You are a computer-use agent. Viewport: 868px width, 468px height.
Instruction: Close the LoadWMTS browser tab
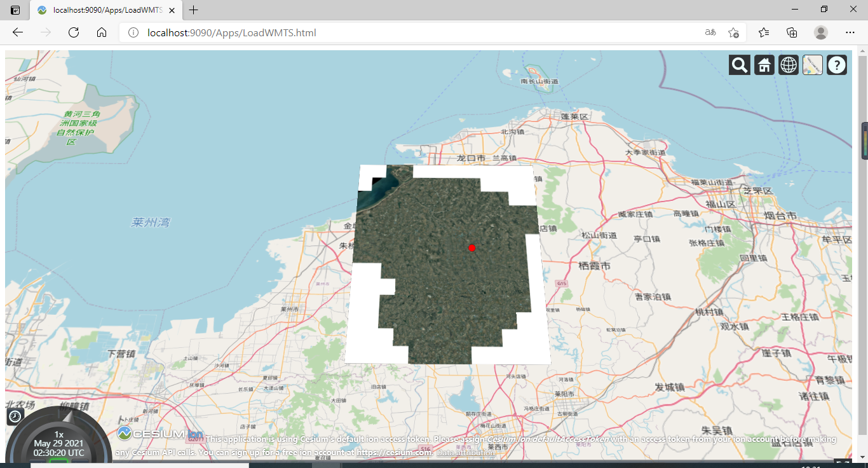172,10
